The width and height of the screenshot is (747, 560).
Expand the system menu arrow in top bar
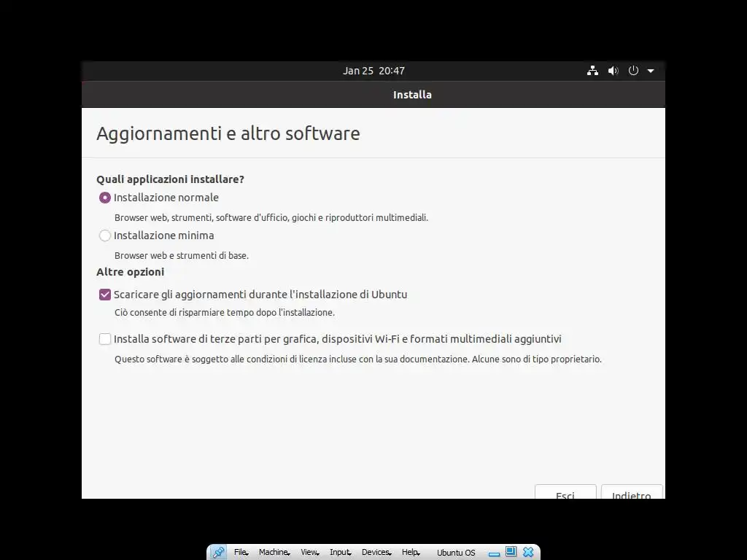(x=651, y=71)
